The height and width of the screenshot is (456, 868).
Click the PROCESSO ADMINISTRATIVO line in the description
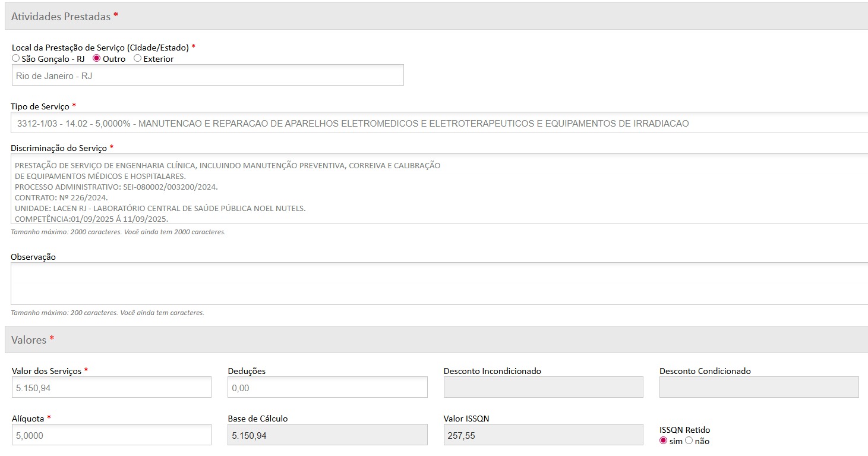116,187
